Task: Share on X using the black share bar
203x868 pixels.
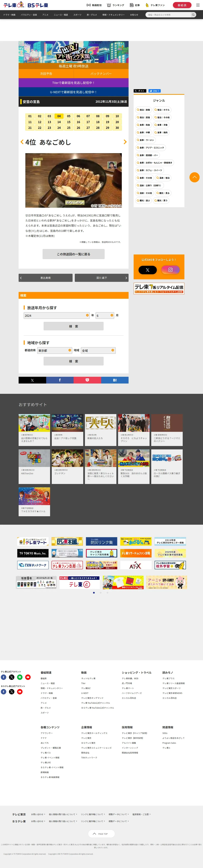Action: 32,380
